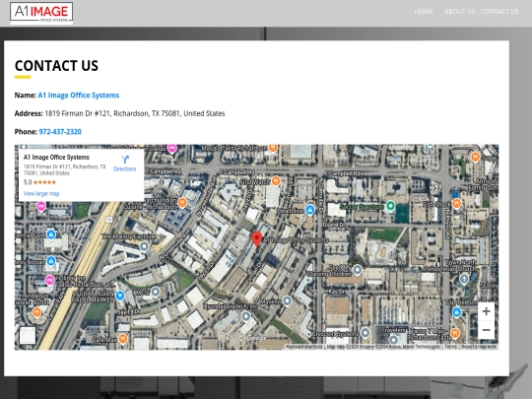The height and width of the screenshot is (399, 532).
Task: Click the Crossroft Systems gray marker
Action: pyautogui.click(x=366, y=333)
